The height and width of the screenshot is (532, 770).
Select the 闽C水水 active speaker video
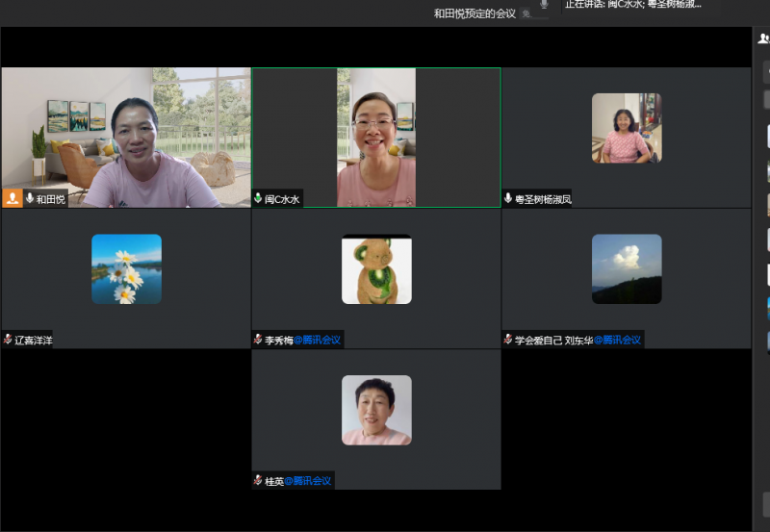coord(376,135)
